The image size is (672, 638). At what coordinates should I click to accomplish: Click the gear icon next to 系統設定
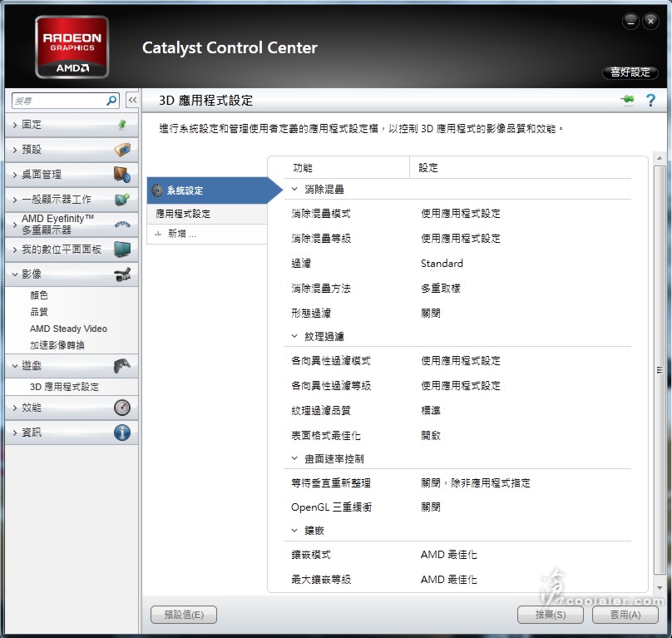pyautogui.click(x=157, y=190)
